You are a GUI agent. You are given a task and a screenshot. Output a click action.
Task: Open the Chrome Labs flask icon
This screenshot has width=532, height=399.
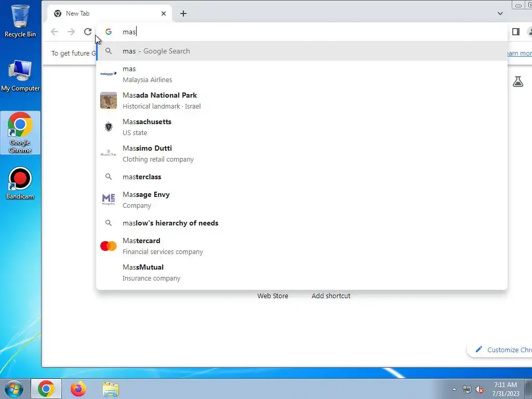pos(518,82)
